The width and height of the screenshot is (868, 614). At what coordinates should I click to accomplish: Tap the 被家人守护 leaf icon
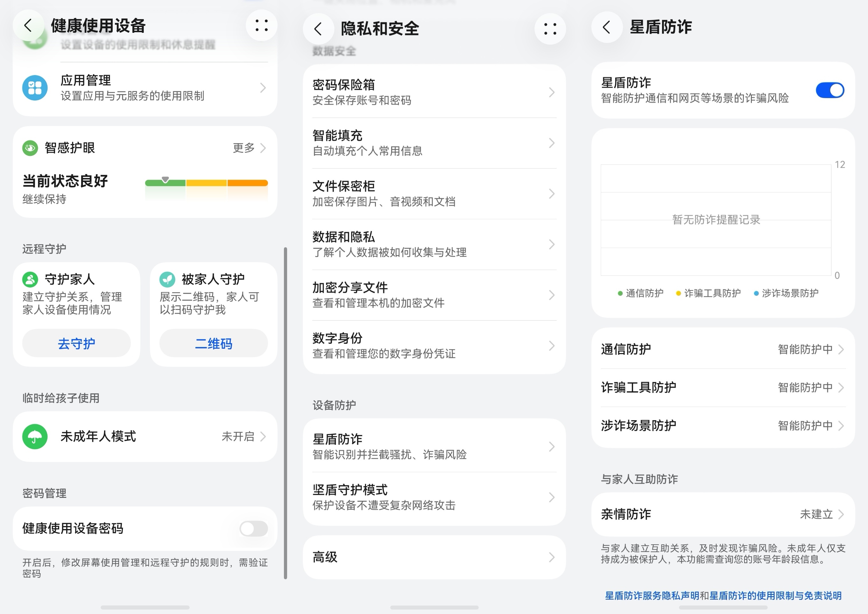tap(167, 279)
